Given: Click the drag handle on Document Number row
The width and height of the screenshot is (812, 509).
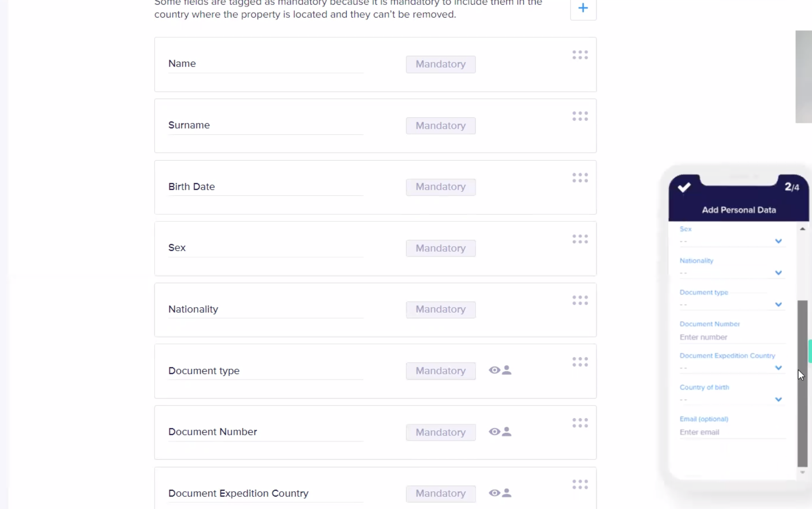Looking at the screenshot, I should [x=580, y=423].
